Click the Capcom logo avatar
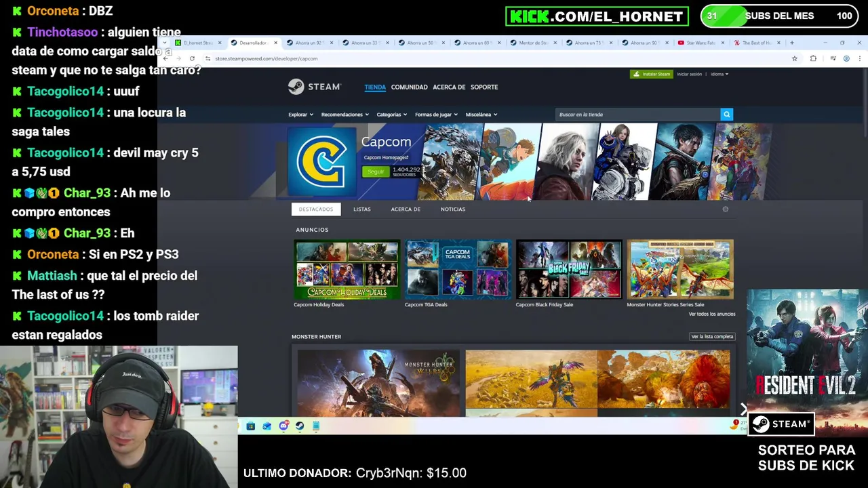The width and height of the screenshot is (868, 488). (321, 161)
